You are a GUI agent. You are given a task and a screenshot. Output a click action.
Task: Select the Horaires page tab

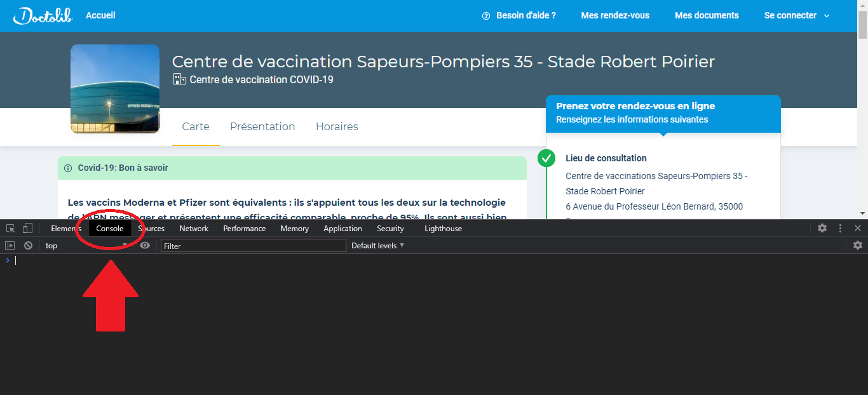pos(337,127)
